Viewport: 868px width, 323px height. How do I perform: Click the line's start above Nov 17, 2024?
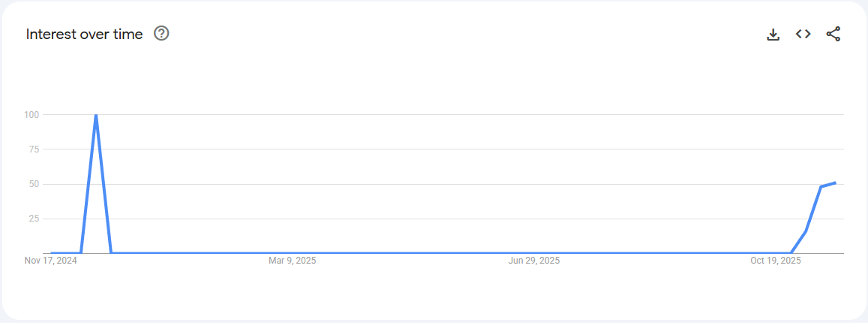(x=51, y=253)
